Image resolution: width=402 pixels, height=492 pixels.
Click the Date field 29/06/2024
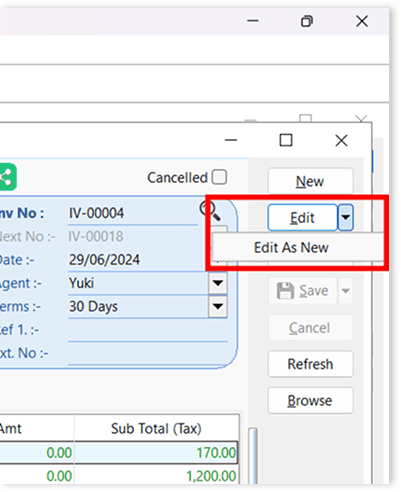pos(138,260)
